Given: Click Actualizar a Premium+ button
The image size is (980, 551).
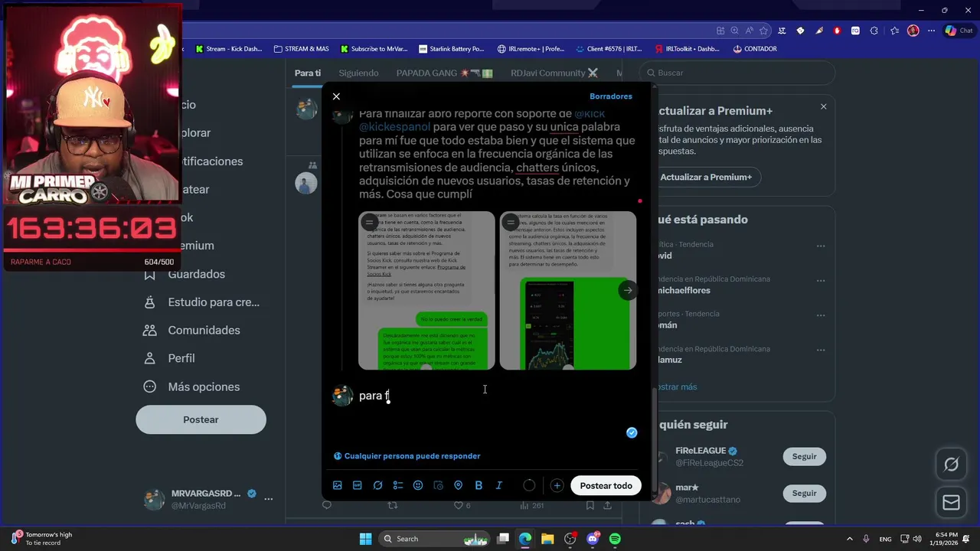Looking at the screenshot, I should (x=706, y=177).
